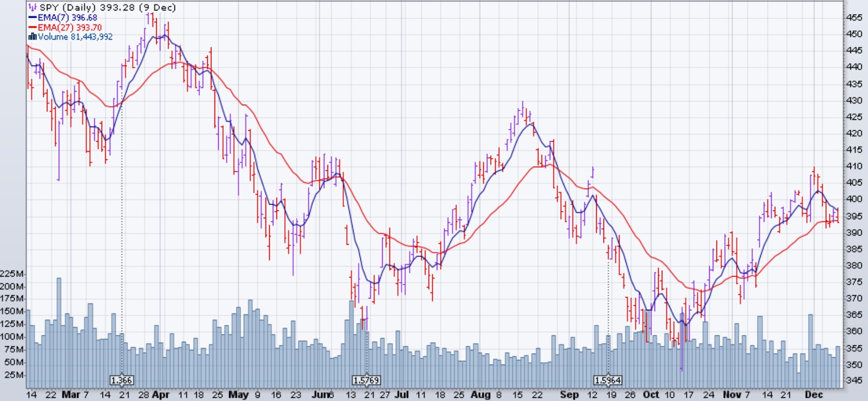868x401 pixels.
Task: Click the 345 price label on the right axis
Action: (854, 381)
